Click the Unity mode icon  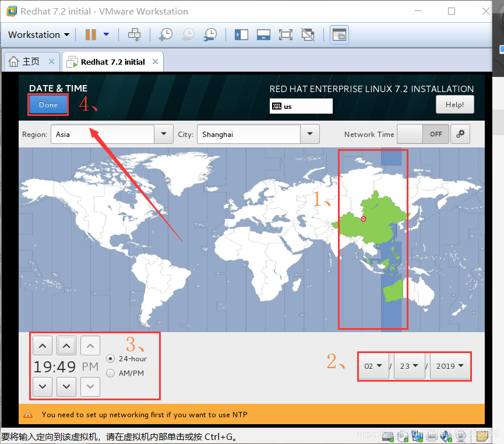308,35
